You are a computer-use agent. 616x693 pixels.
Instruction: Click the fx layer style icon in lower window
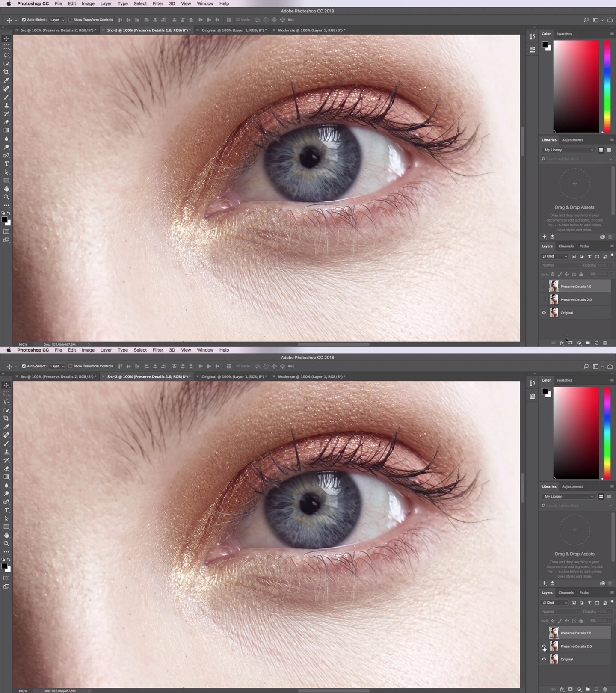562,690
